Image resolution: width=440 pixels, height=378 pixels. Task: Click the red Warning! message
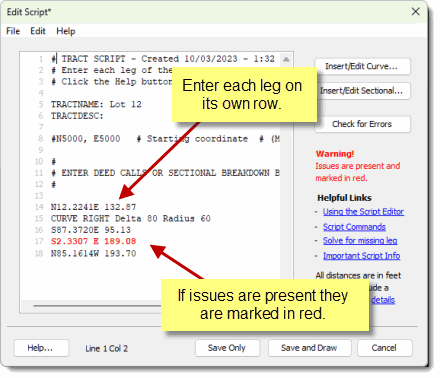335,154
